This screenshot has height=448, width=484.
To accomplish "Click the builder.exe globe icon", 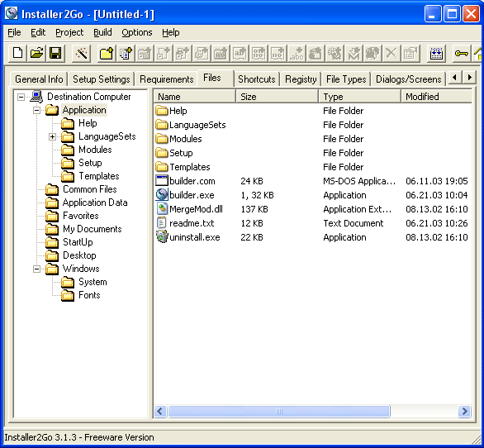I will tap(161, 194).
